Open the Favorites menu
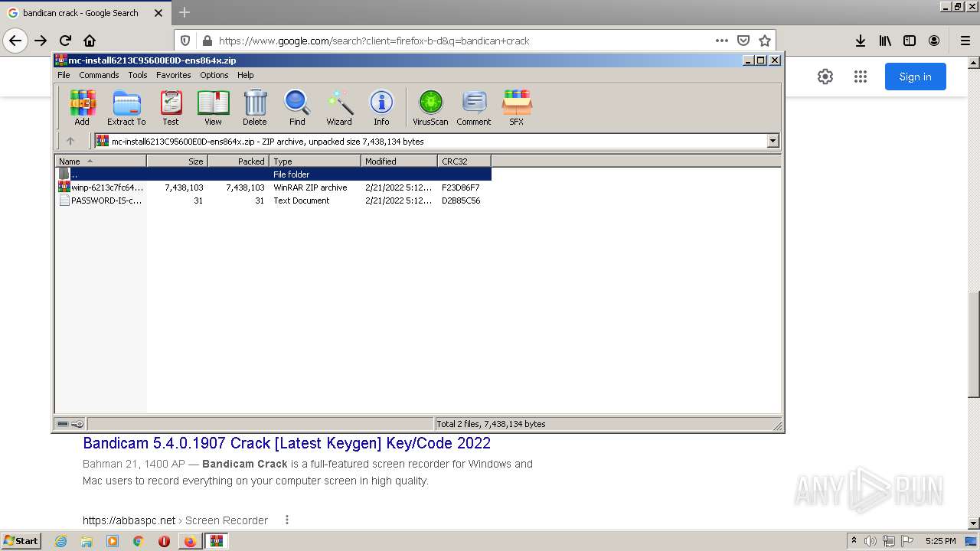This screenshot has width=980, height=551. [174, 75]
